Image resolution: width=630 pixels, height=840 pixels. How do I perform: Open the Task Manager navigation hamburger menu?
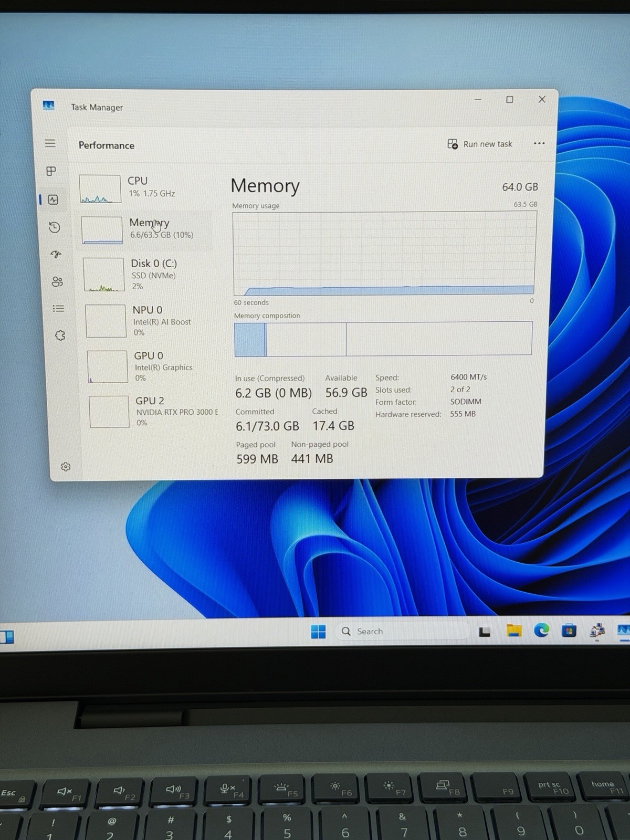(50, 143)
